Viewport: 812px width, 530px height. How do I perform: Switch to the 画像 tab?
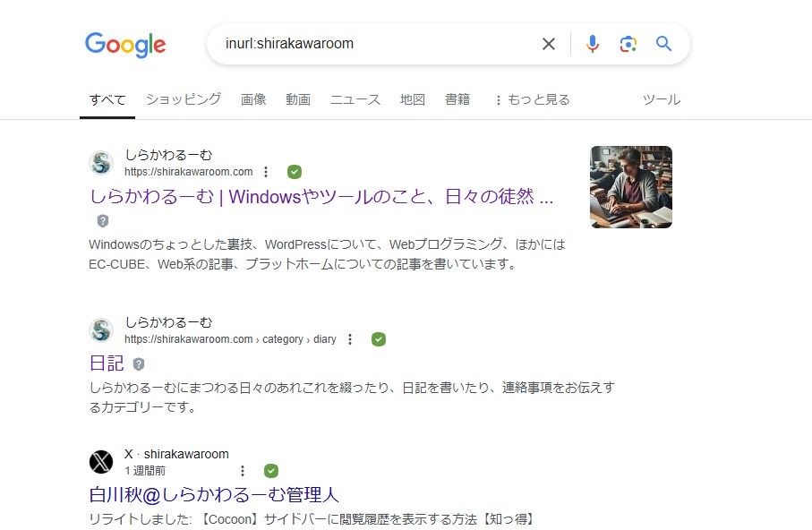(253, 99)
